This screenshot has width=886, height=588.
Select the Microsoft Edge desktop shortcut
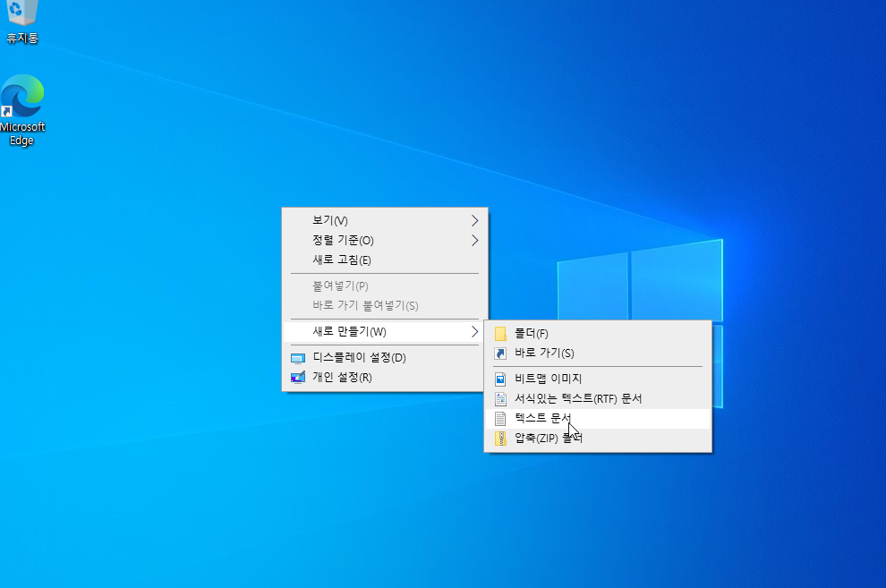[22, 110]
